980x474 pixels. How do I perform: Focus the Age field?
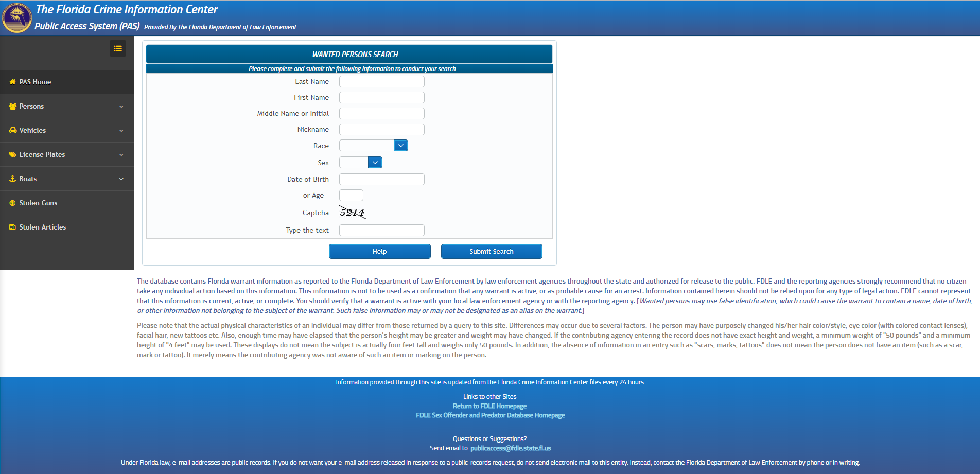351,195
